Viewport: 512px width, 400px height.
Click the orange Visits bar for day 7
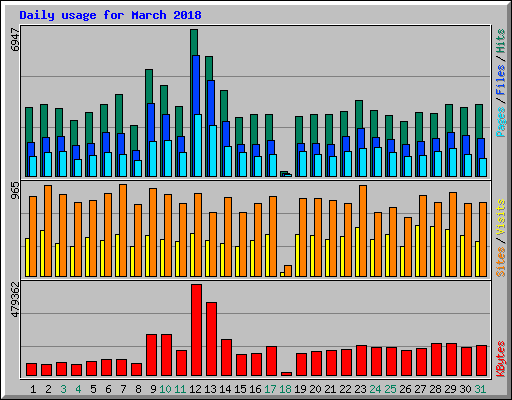pos(123,230)
